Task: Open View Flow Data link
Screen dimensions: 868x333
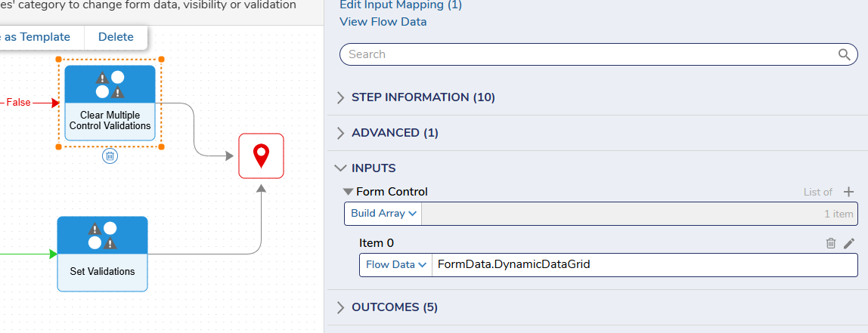Action: click(x=383, y=22)
